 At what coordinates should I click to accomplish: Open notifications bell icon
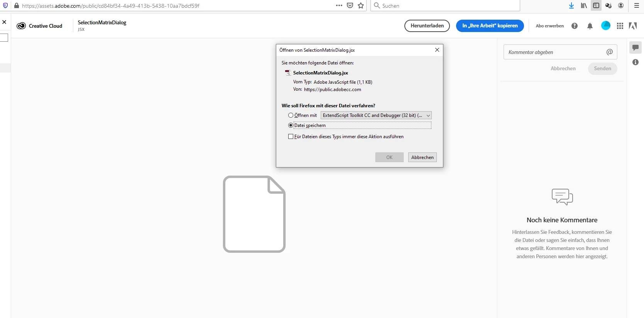point(590,26)
